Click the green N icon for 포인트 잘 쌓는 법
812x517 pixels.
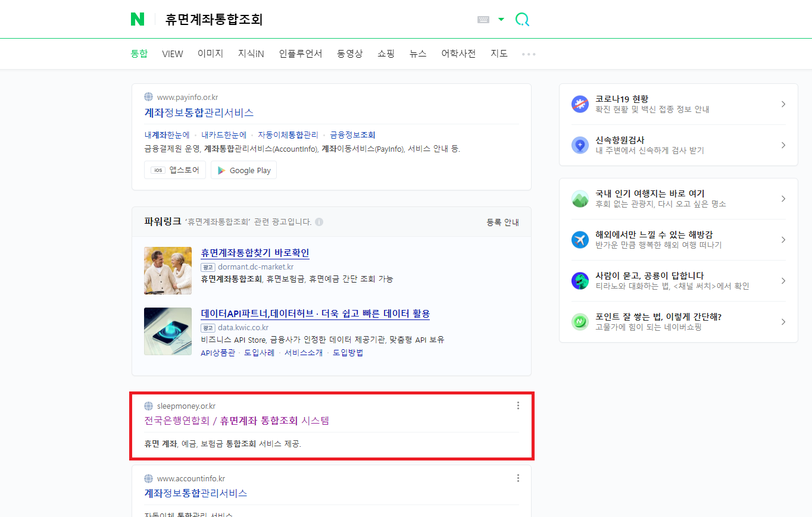click(580, 322)
